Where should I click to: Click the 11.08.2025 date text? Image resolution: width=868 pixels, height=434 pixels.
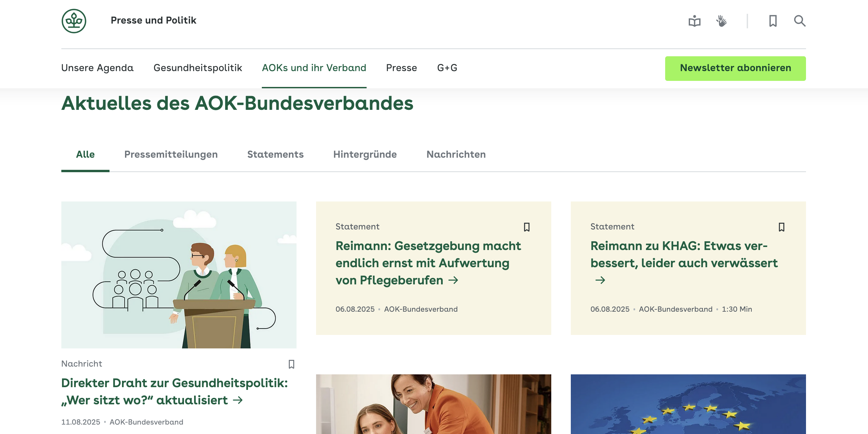81,422
